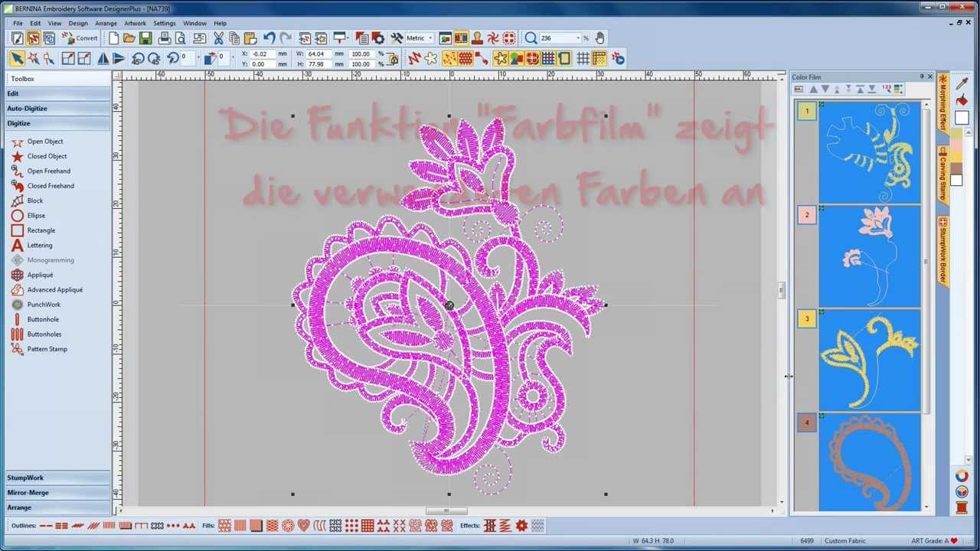Screen dimensions: 980x551
Task: Open the Arrange menu
Action: [106, 23]
